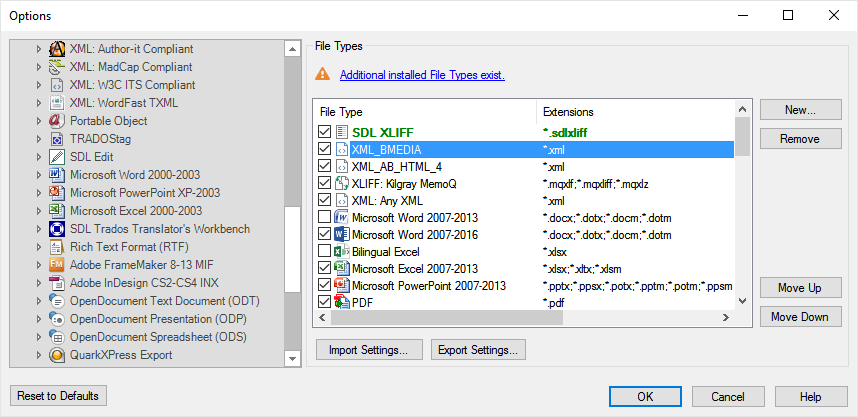Click the XML: Author-it Compliant icon
The image size is (858, 417).
coord(57,49)
